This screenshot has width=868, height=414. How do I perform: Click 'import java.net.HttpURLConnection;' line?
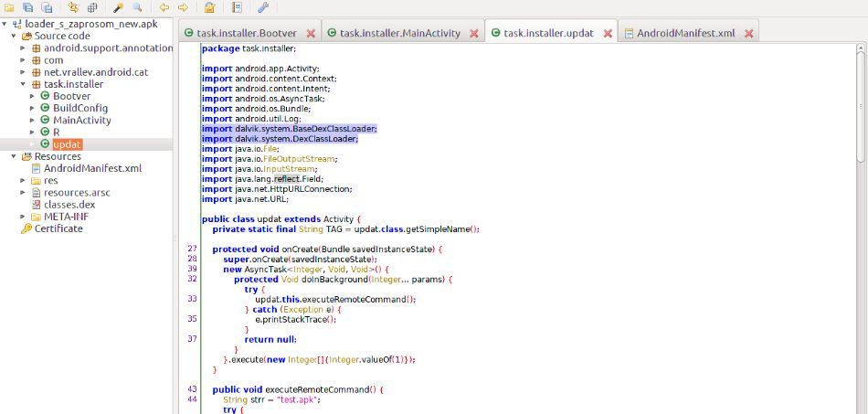coord(277,189)
